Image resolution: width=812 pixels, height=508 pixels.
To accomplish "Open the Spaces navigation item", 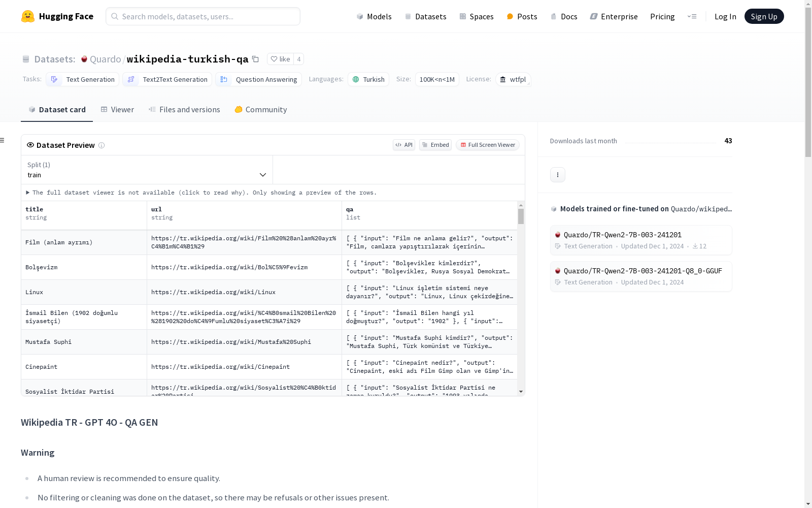I will [477, 16].
